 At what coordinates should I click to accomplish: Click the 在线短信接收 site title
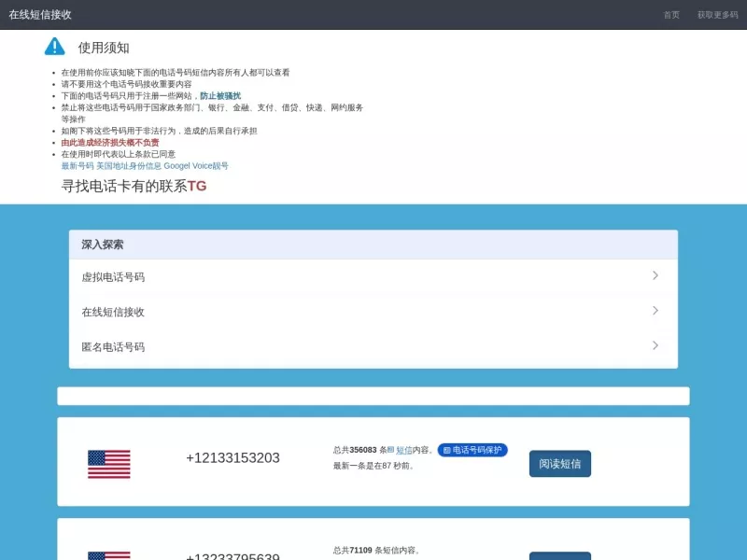point(40,15)
